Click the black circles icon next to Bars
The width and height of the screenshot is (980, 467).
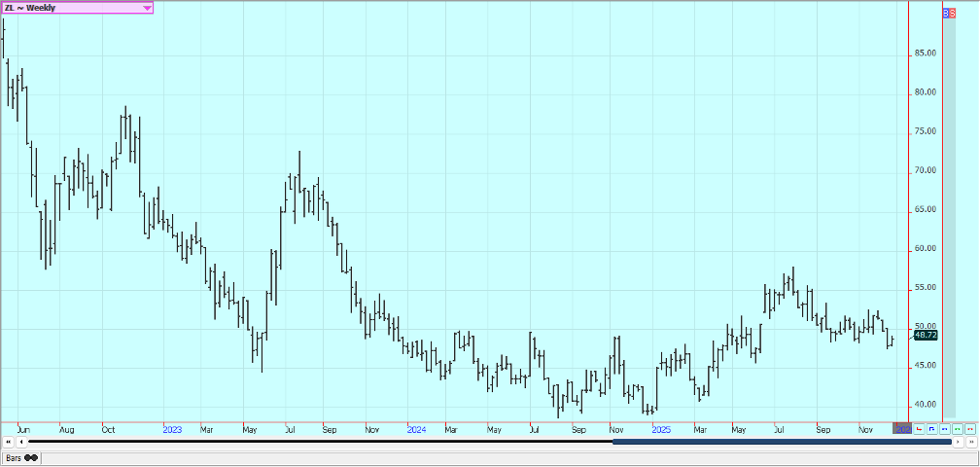click(31, 457)
